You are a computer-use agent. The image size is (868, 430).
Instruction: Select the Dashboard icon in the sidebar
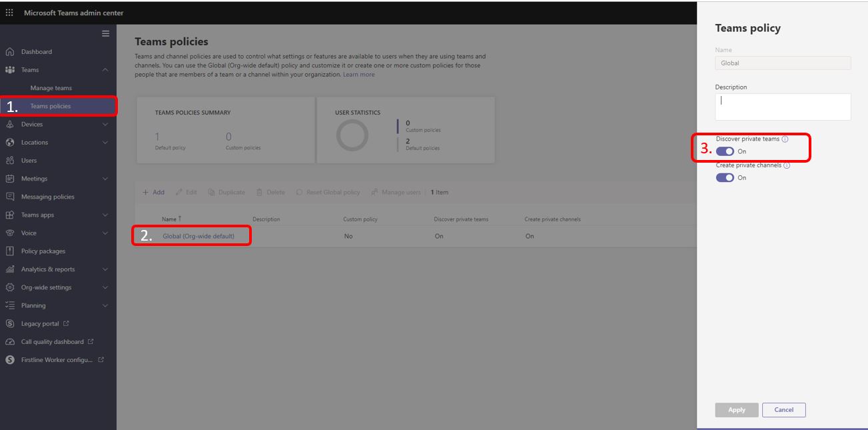point(10,51)
